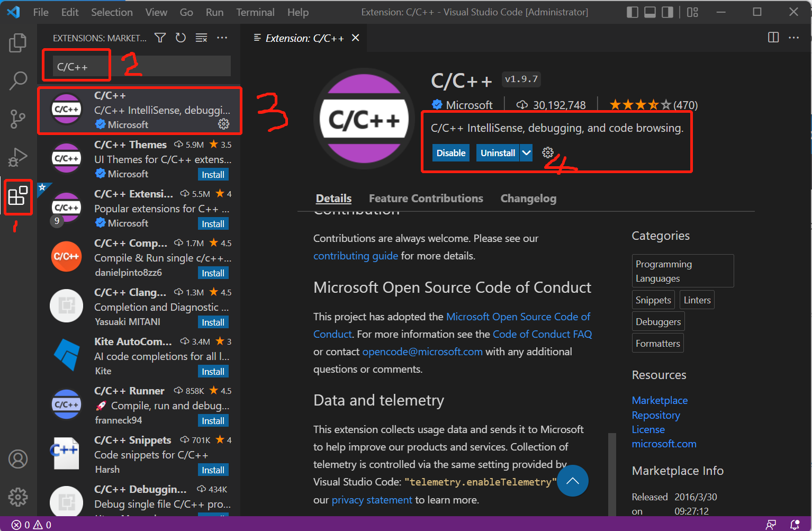This screenshot has height=531, width=812.
Task: Switch to the Feature Contributions tab
Action: (426, 198)
